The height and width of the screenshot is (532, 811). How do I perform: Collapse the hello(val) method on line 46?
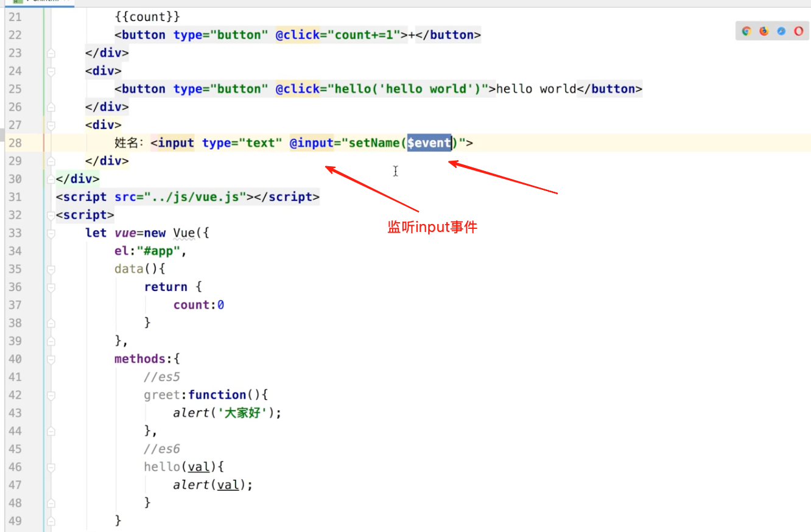click(x=51, y=467)
